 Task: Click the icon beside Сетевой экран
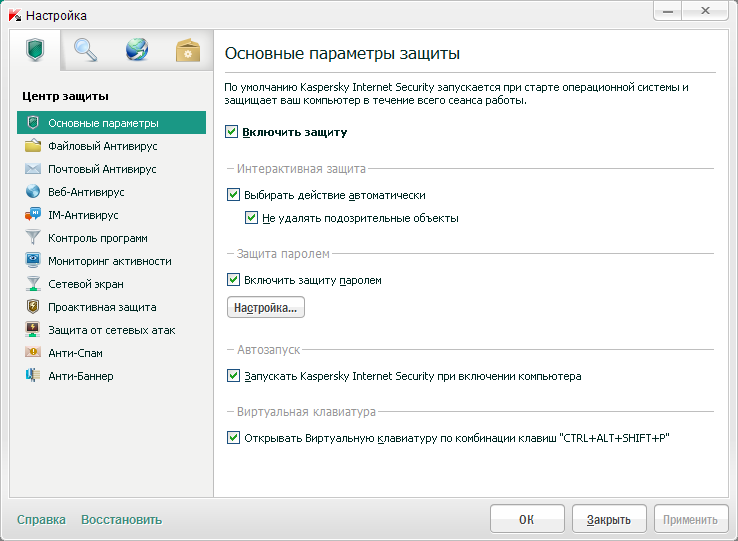tap(32, 283)
